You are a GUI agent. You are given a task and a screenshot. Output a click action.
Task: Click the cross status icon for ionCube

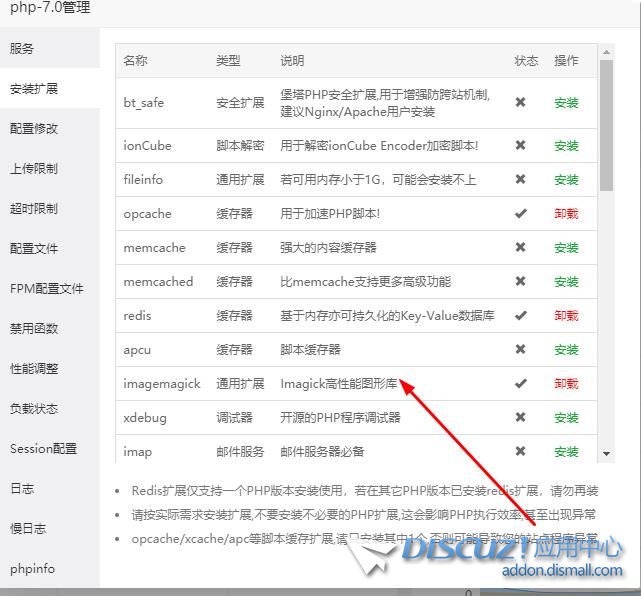[520, 146]
